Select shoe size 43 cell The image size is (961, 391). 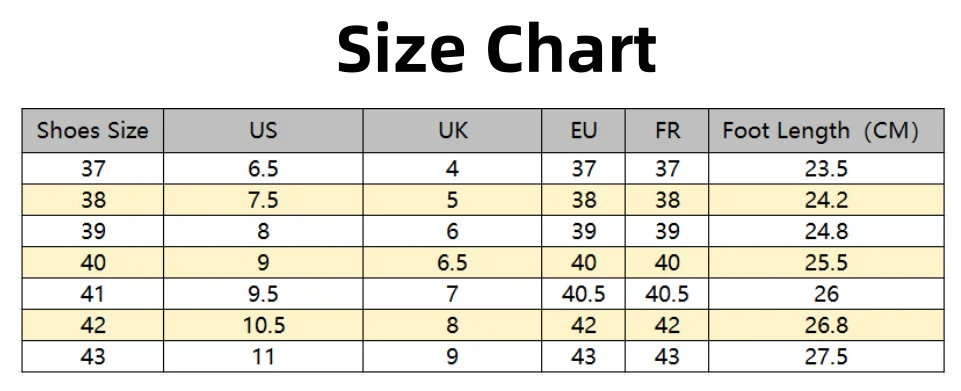pyautogui.click(x=93, y=357)
